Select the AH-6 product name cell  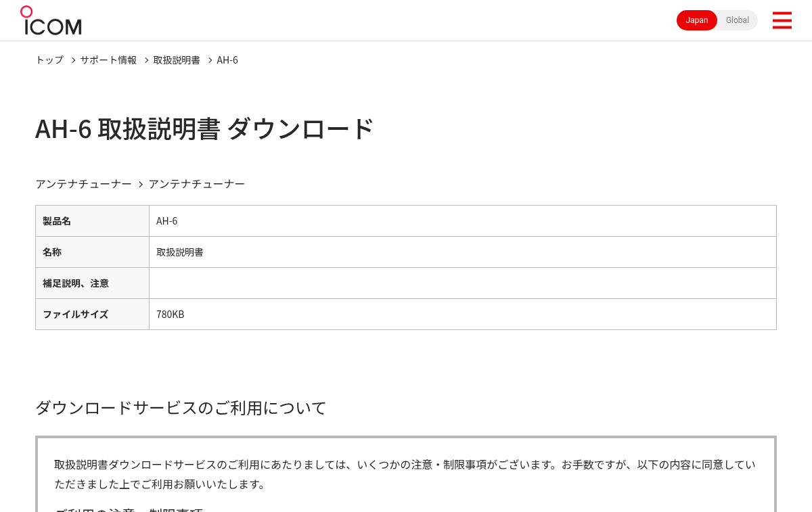(463, 221)
